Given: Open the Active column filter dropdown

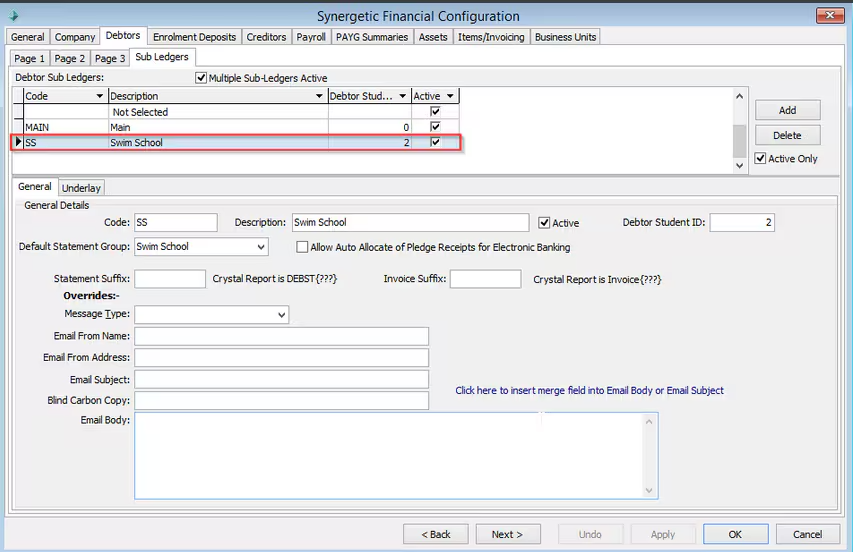Looking at the screenshot, I should pos(450,96).
